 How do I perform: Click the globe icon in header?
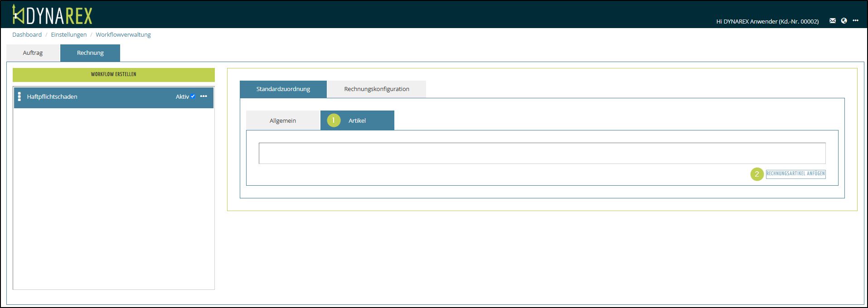(x=844, y=21)
